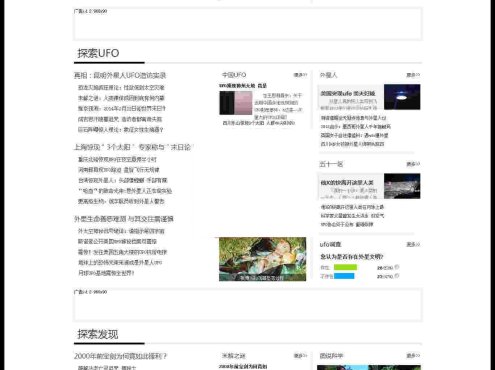Image resolution: width=495 pixels, height=370 pixels.
Task: Open headline 2000年前宝剑为何寒如此锋利
Action: coord(120,356)
